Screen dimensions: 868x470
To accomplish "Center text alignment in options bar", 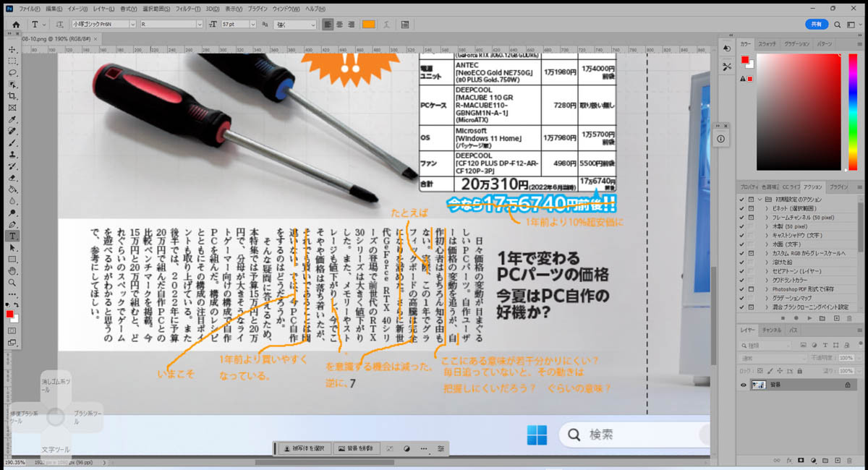I will tap(340, 24).
